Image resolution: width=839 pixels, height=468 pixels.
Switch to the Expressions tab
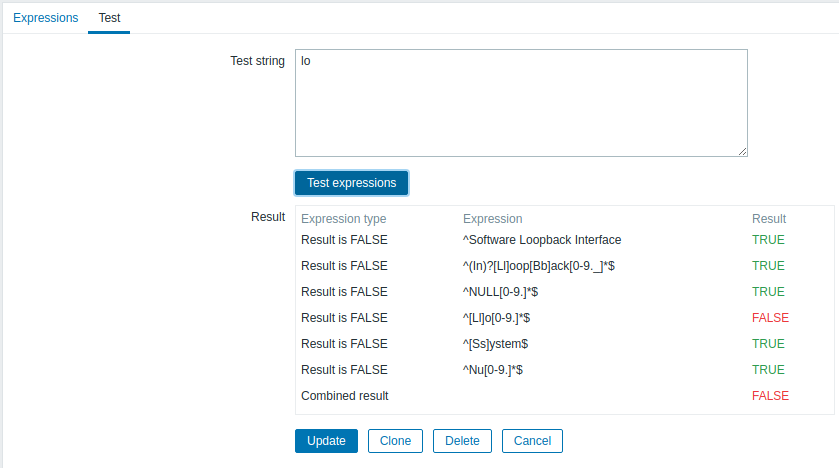tap(45, 18)
